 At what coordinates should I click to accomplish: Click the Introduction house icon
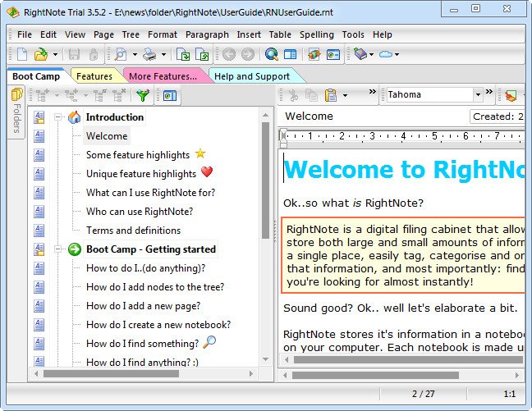coord(75,117)
